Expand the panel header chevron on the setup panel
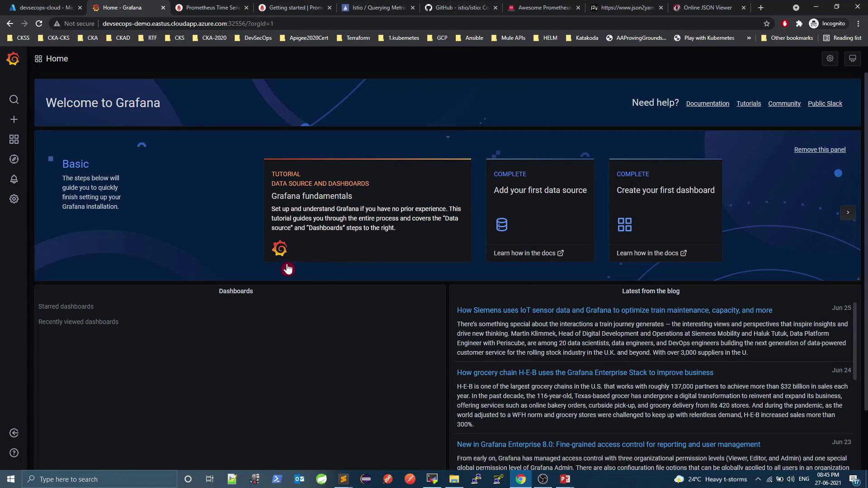This screenshot has width=868, height=488. click(448, 137)
